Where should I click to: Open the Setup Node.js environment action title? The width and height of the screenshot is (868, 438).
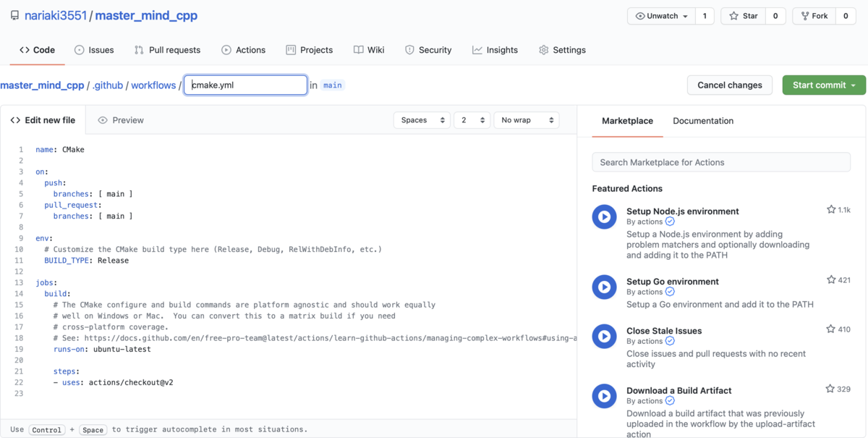683,211
